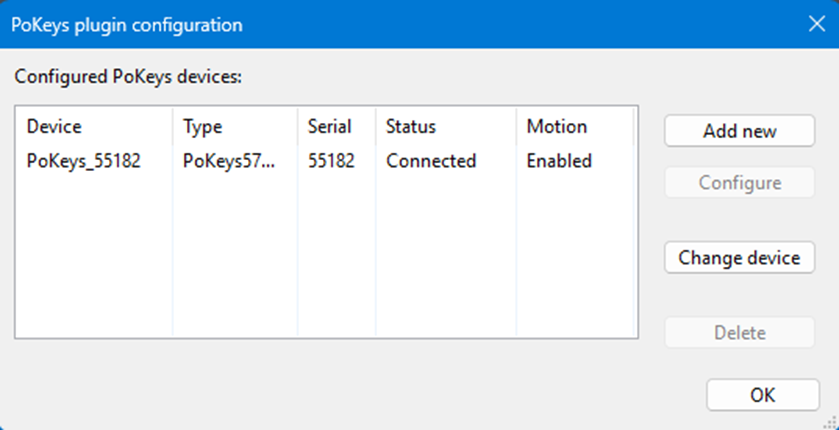Click the Add new button
Screen dimensions: 839x430
739,131
